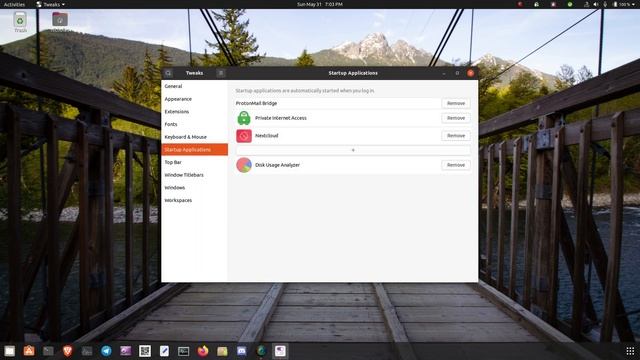Viewport: 640px width, 360px height.
Task: Click the Disk Usage Analyzer label
Action: tap(278, 165)
